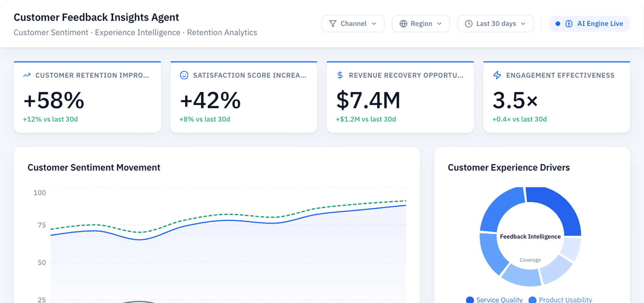The width and height of the screenshot is (644, 303).
Task: Click the chevron beside Region
Action: pyautogui.click(x=439, y=24)
